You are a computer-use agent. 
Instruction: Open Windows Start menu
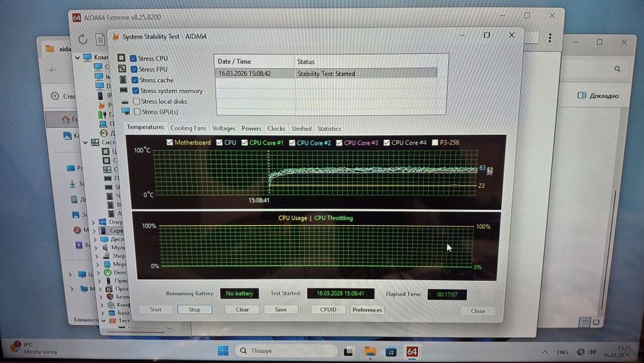point(223,351)
